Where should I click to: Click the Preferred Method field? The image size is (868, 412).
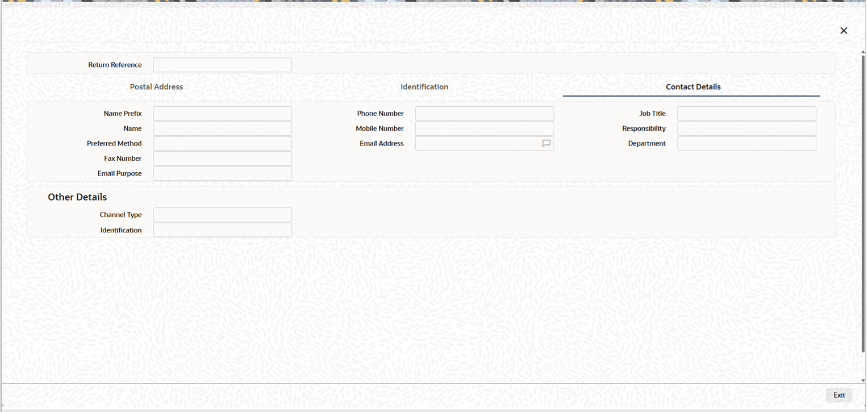222,144
